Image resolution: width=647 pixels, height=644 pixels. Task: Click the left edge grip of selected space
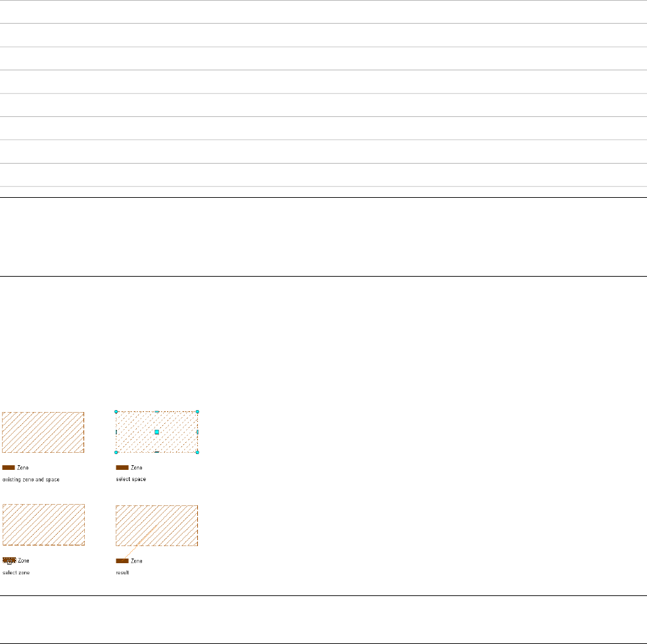(x=116, y=432)
